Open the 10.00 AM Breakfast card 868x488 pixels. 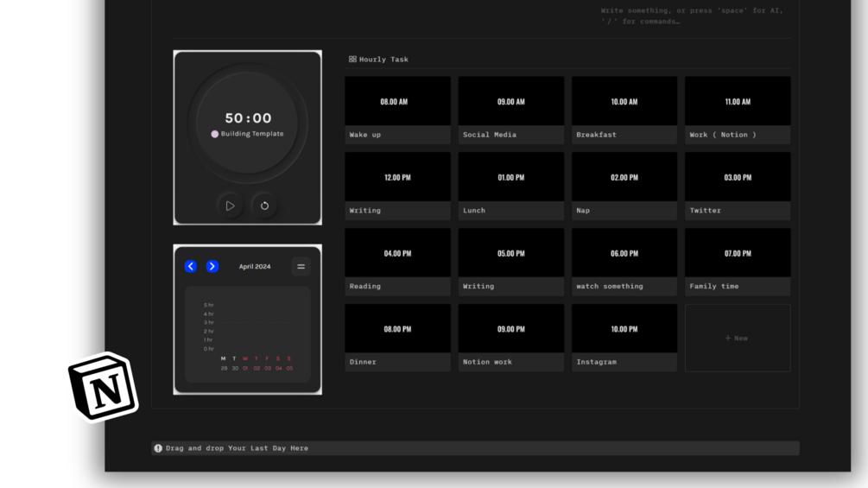[x=624, y=110]
